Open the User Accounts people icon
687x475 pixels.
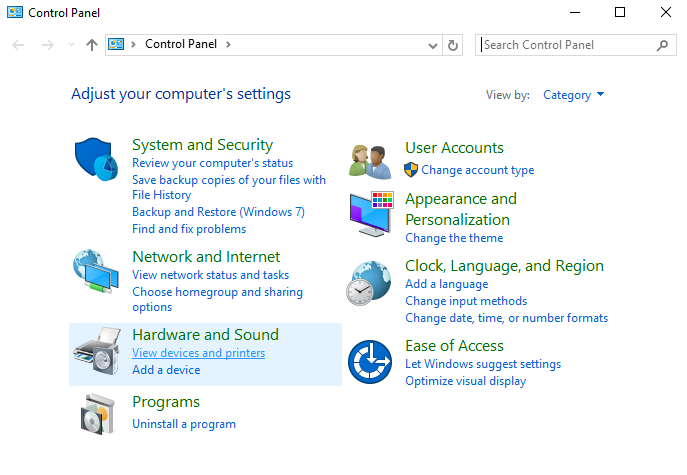370,162
